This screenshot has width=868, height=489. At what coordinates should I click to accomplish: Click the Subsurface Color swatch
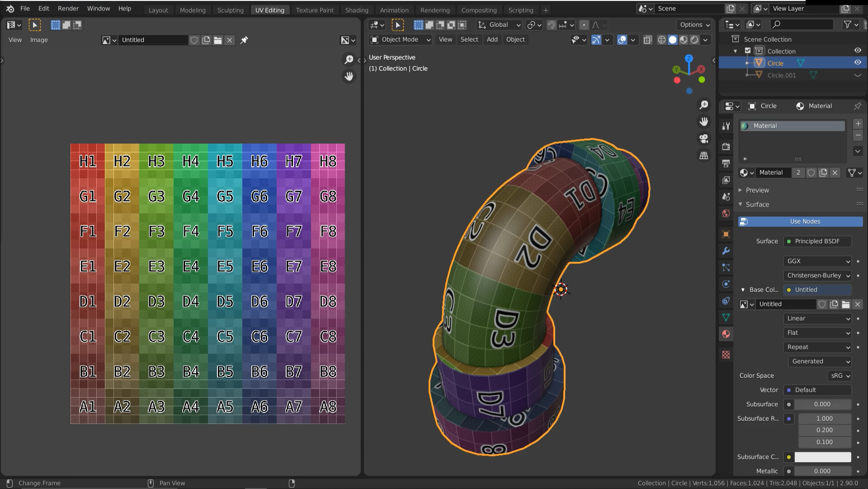click(823, 457)
